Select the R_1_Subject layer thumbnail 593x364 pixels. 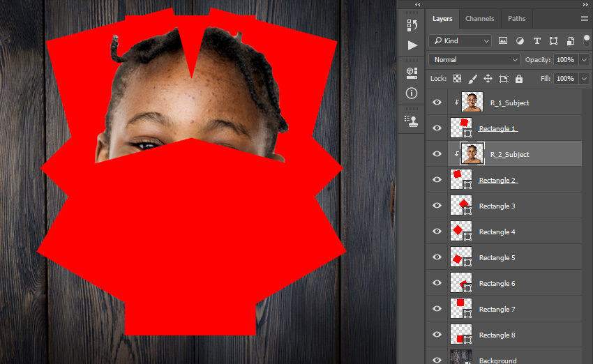(472, 102)
